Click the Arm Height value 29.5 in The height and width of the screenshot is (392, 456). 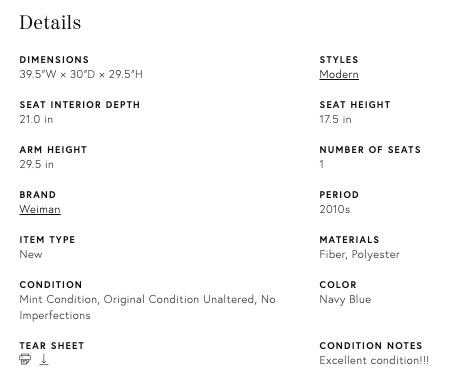click(x=36, y=164)
